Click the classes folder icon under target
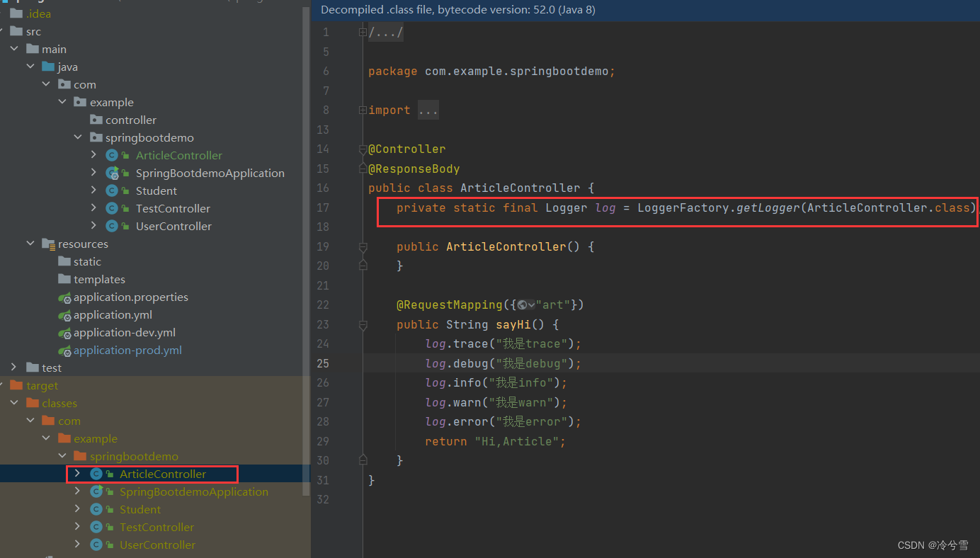This screenshot has width=980, height=558. click(32, 403)
